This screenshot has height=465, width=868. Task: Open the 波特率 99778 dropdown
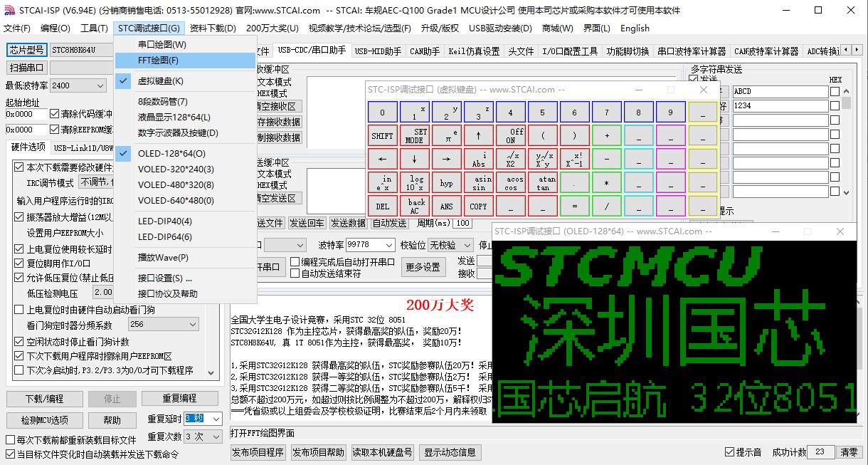tap(370, 244)
